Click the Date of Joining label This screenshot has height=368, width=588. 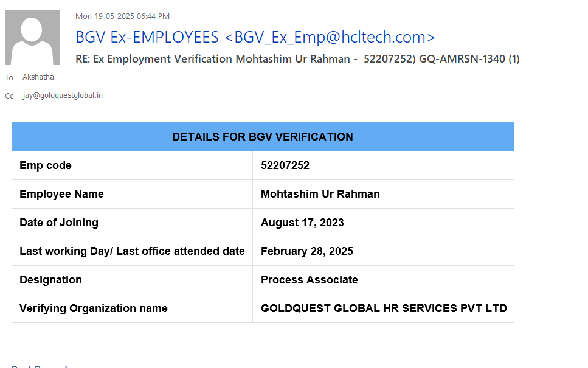click(59, 223)
